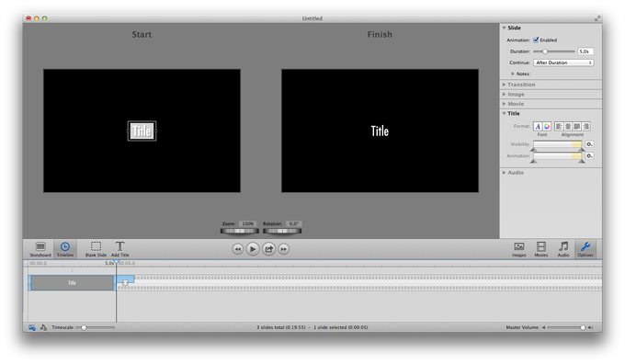Screen dimensions: 625x364
Task: Switch to Timeline view
Action: [x=65, y=249]
